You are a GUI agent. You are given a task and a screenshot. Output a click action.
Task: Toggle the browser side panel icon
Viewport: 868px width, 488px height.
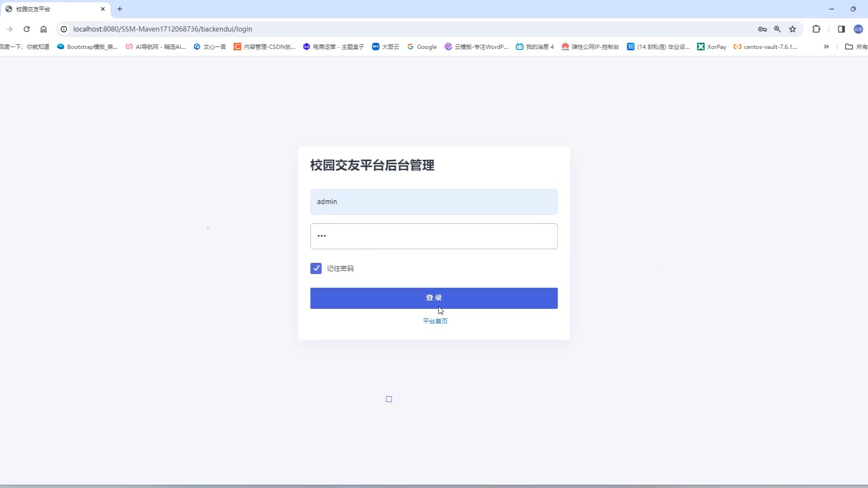pos(841,29)
